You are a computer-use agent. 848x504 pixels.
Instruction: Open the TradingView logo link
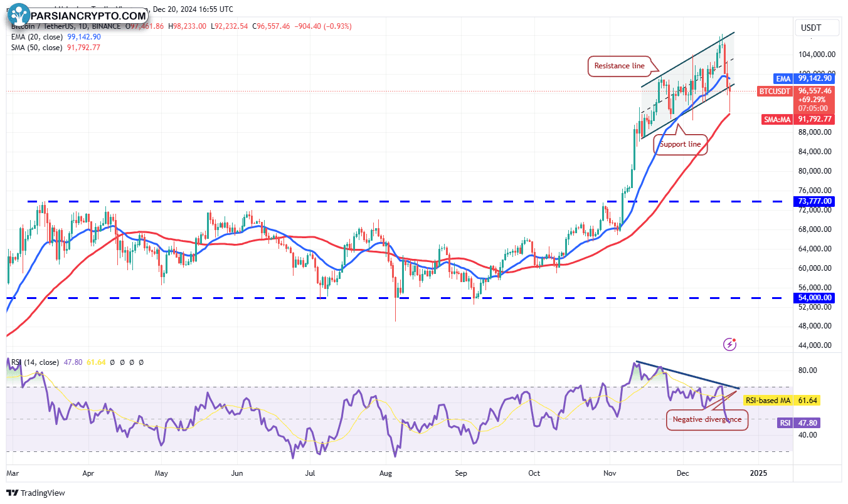click(x=36, y=493)
